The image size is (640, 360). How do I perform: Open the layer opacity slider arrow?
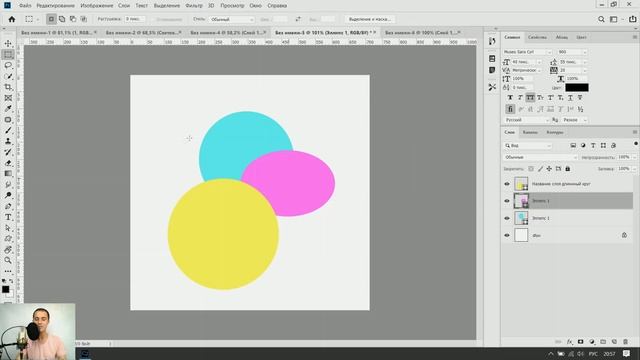pos(634,157)
